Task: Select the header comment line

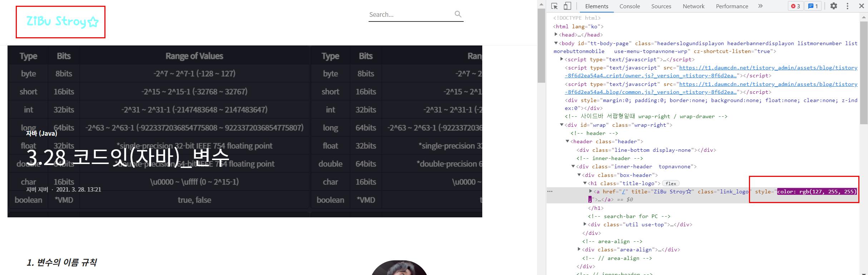Action: click(x=594, y=133)
